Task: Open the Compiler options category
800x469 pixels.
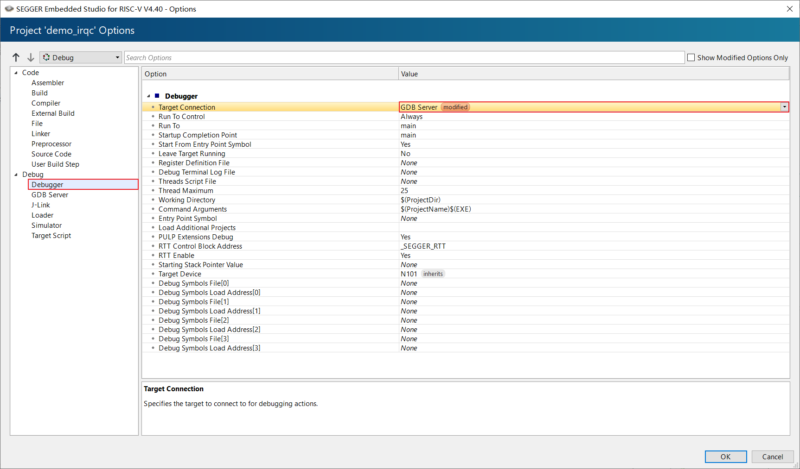Action: [x=46, y=103]
